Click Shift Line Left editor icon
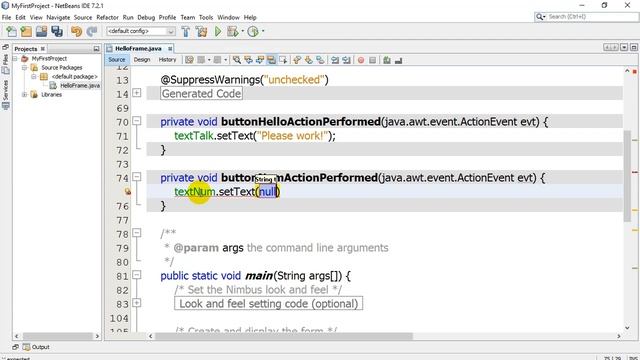 click(x=335, y=60)
